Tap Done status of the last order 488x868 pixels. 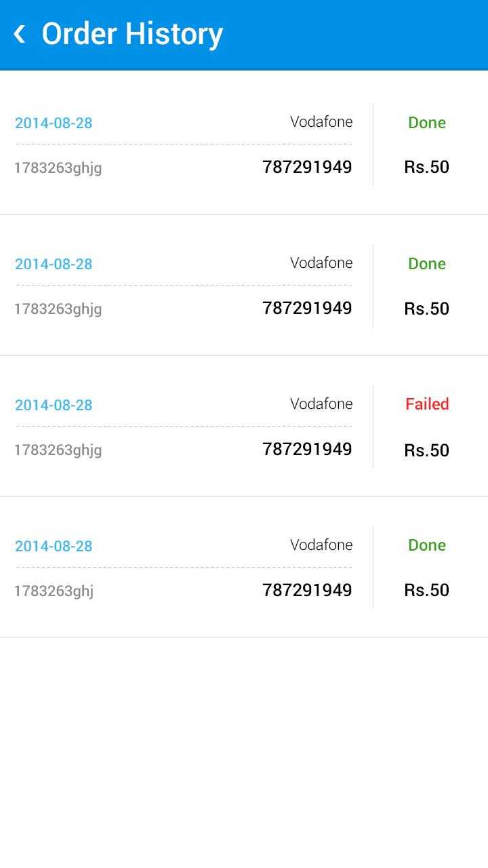(x=427, y=545)
